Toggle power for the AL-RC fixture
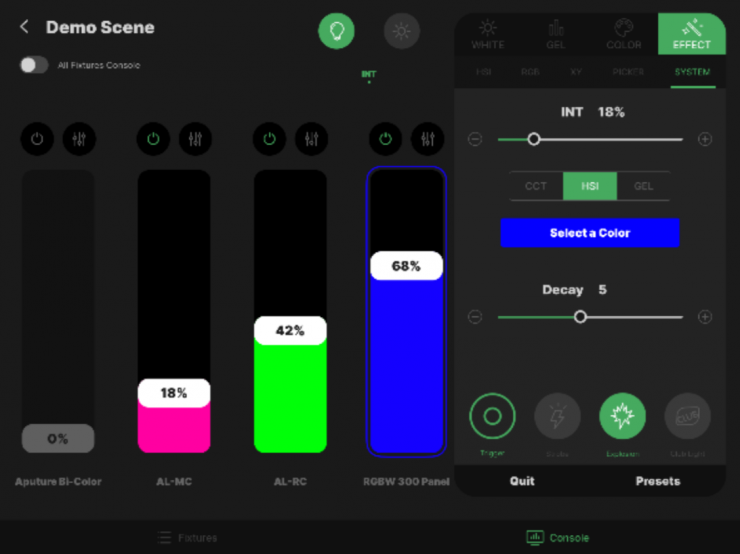Screen dimensions: 740x554 pyautogui.click(x=269, y=139)
